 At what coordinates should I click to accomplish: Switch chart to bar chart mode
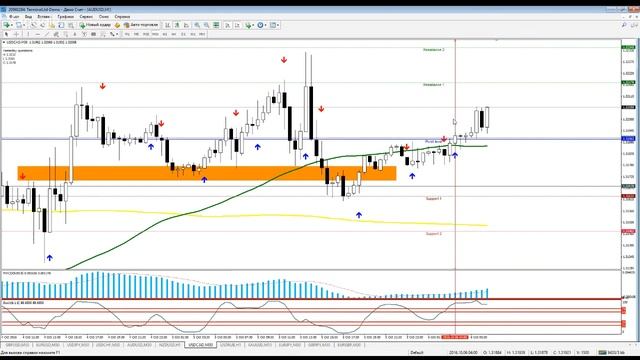[167, 25]
